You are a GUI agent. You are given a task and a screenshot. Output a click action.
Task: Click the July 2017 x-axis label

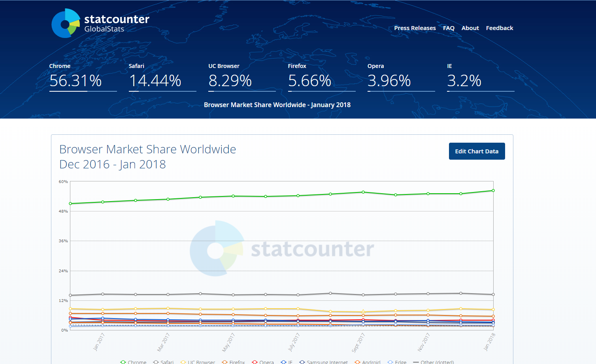(294, 342)
